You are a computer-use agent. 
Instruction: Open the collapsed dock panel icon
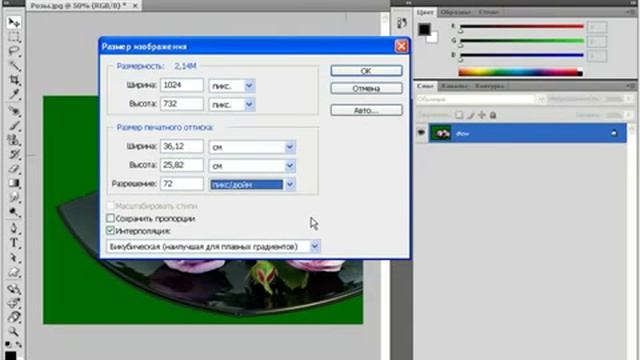click(402, 23)
